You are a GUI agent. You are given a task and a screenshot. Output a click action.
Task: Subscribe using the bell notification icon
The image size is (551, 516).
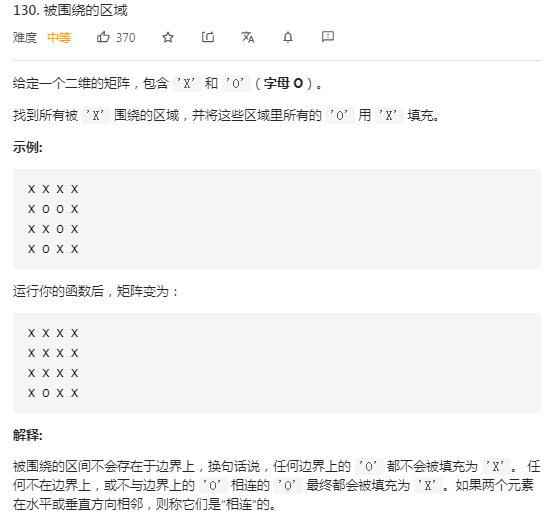pyautogui.click(x=288, y=37)
